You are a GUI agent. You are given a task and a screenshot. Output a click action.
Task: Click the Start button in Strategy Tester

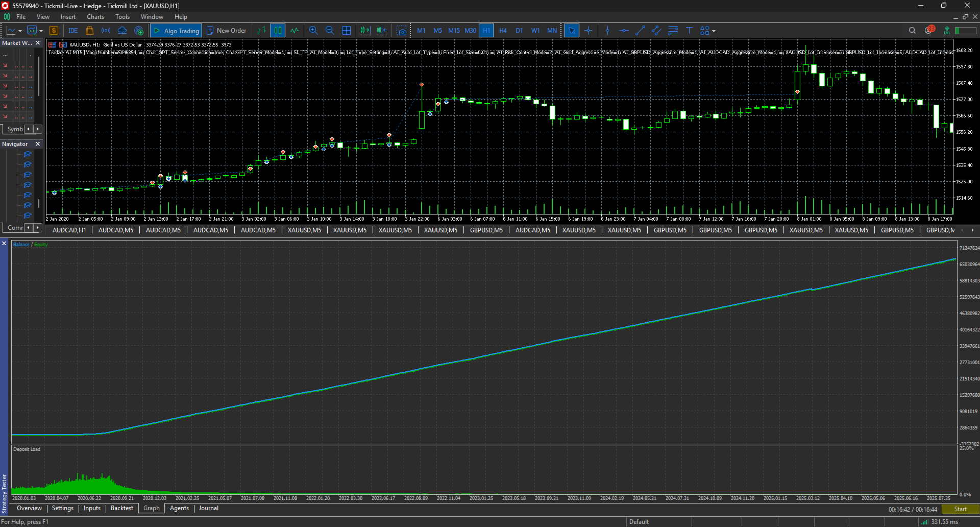pos(960,509)
